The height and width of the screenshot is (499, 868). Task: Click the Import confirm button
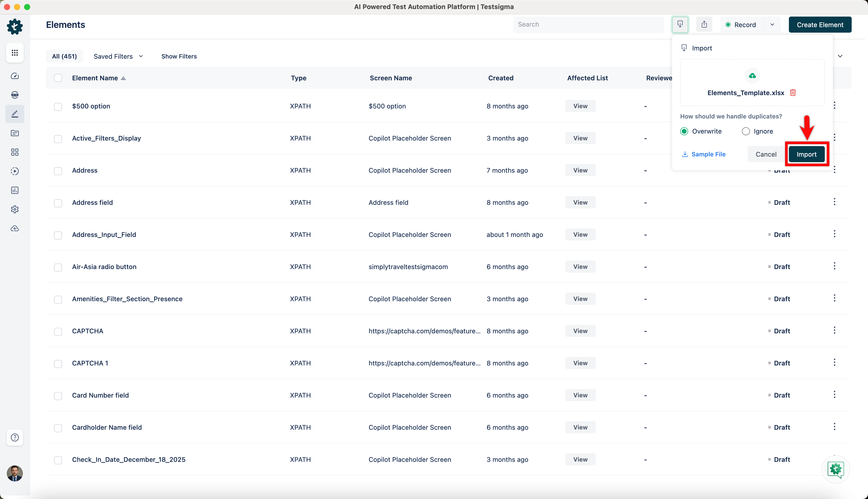click(x=806, y=155)
